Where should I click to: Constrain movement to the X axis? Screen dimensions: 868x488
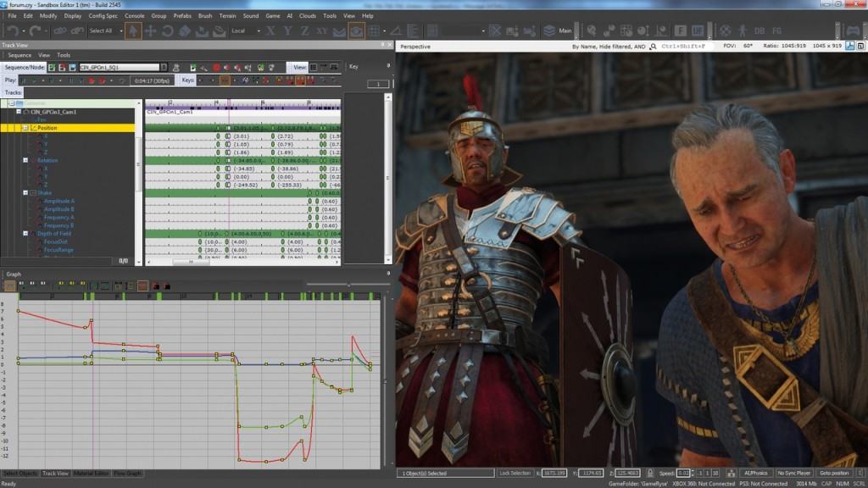tap(270, 31)
